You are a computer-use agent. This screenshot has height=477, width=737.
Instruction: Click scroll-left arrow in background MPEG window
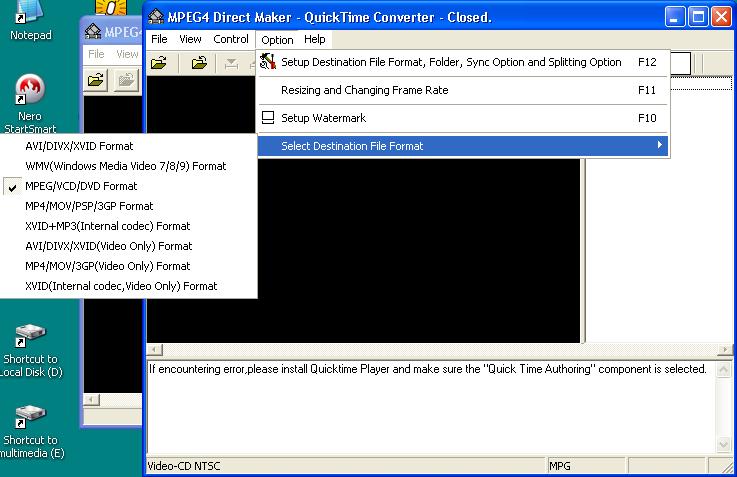coord(92,400)
